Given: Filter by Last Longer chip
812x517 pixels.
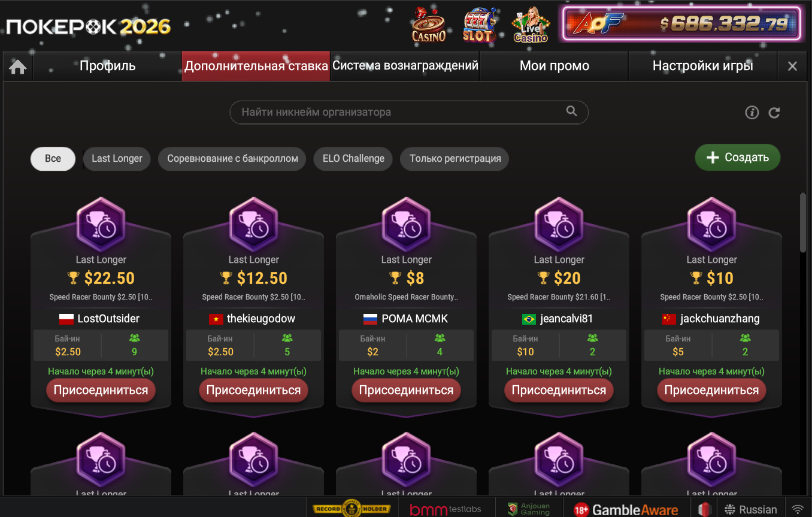Looking at the screenshot, I should [117, 159].
